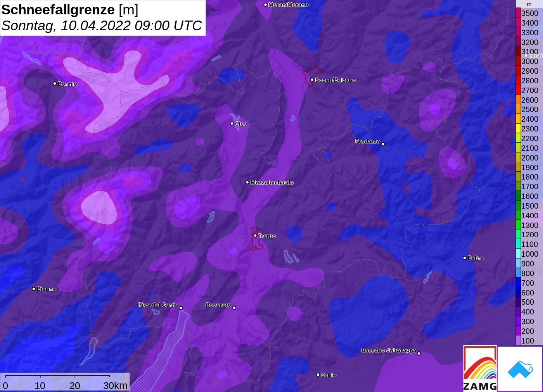Image resolution: width=543 pixels, height=392 pixels.
Task: Select the 2300 m yellow legend swatch
Action: [x=518, y=128]
